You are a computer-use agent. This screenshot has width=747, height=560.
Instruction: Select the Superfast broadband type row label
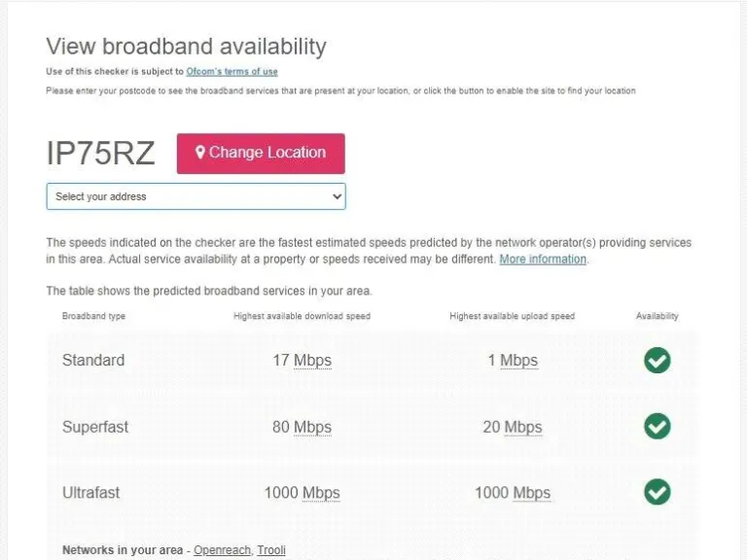pos(95,427)
